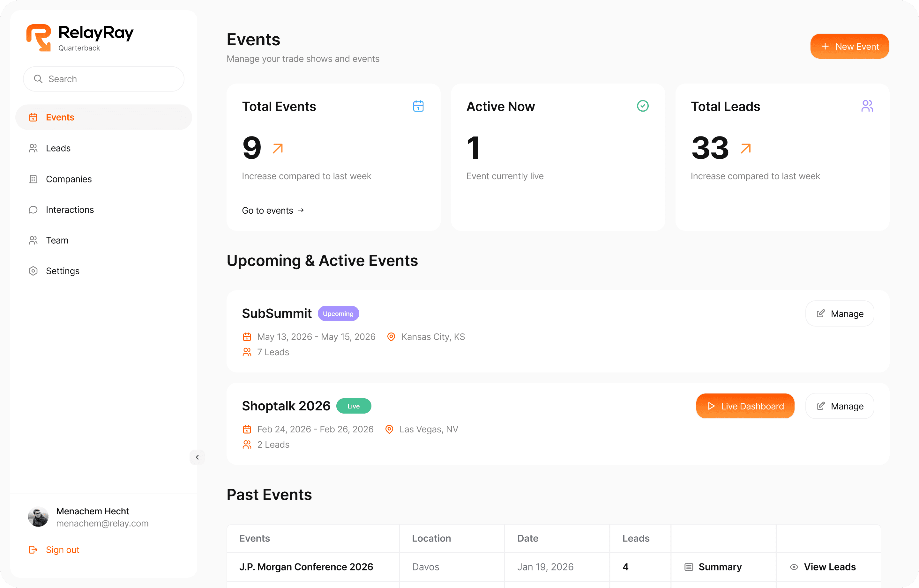Click into the Search field
Image resolution: width=919 pixels, height=588 pixels.
[111, 79]
